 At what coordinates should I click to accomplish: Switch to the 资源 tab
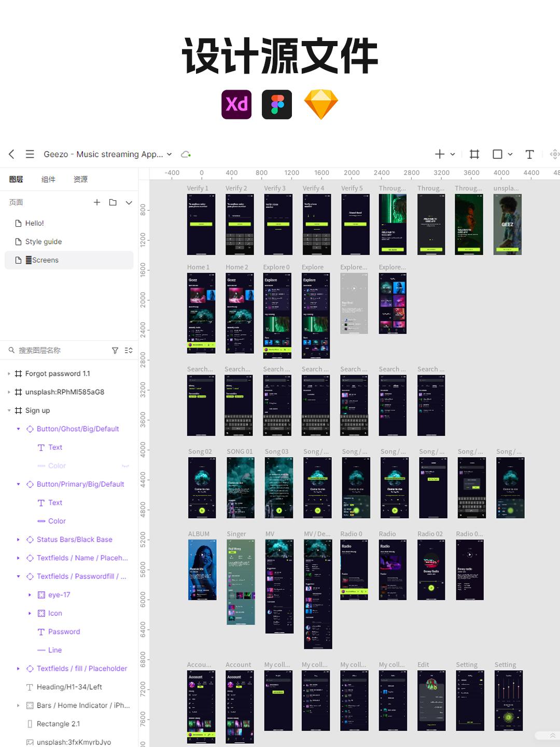[80, 179]
